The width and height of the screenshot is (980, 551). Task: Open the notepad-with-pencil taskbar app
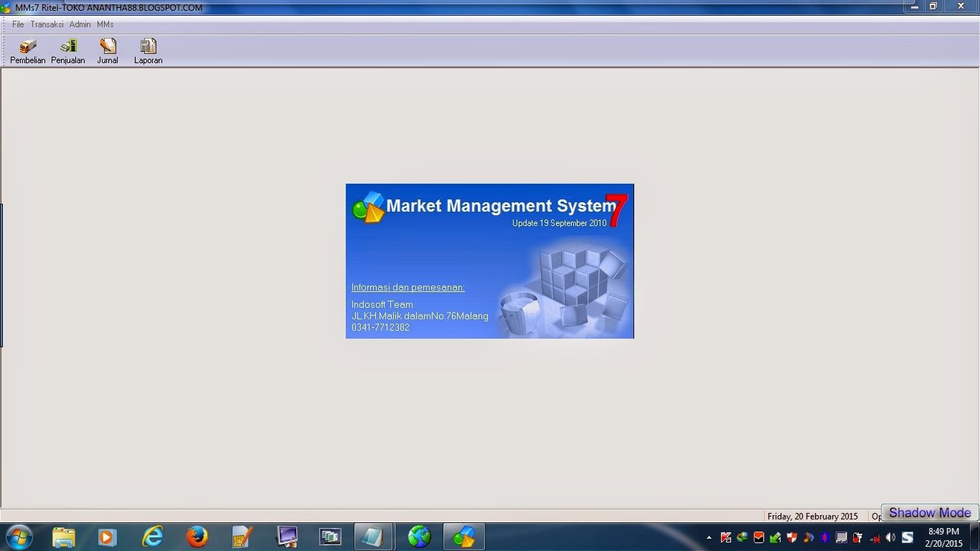(x=242, y=537)
